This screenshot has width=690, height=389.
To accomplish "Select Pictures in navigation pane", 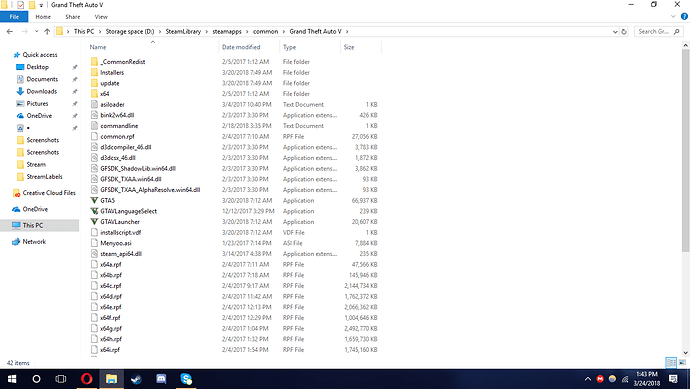I will coord(37,104).
